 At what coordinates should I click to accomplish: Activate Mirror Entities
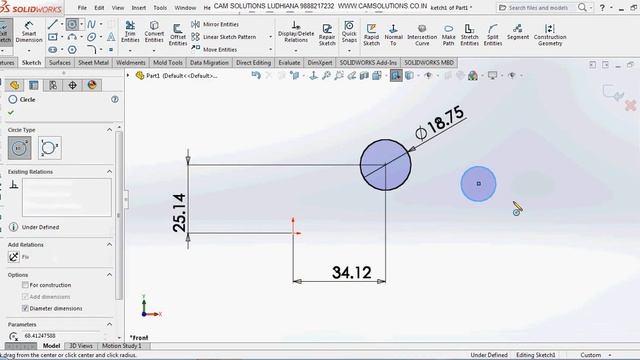click(215, 24)
